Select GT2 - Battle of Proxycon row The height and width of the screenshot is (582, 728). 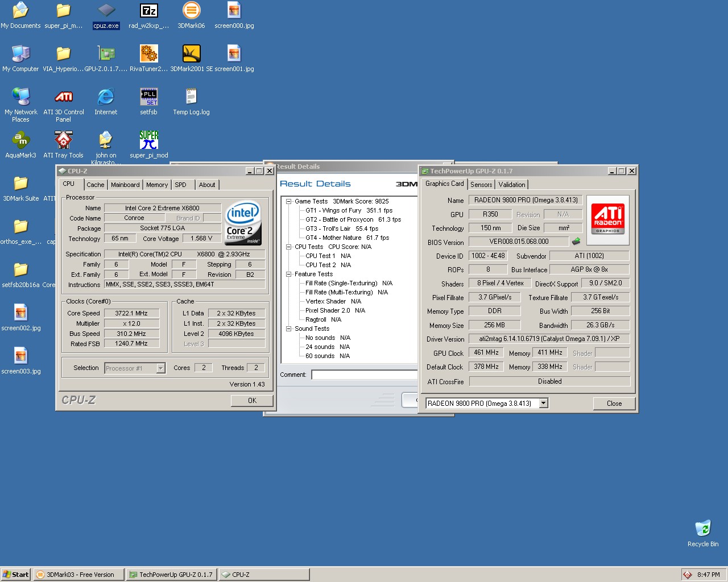353,219
